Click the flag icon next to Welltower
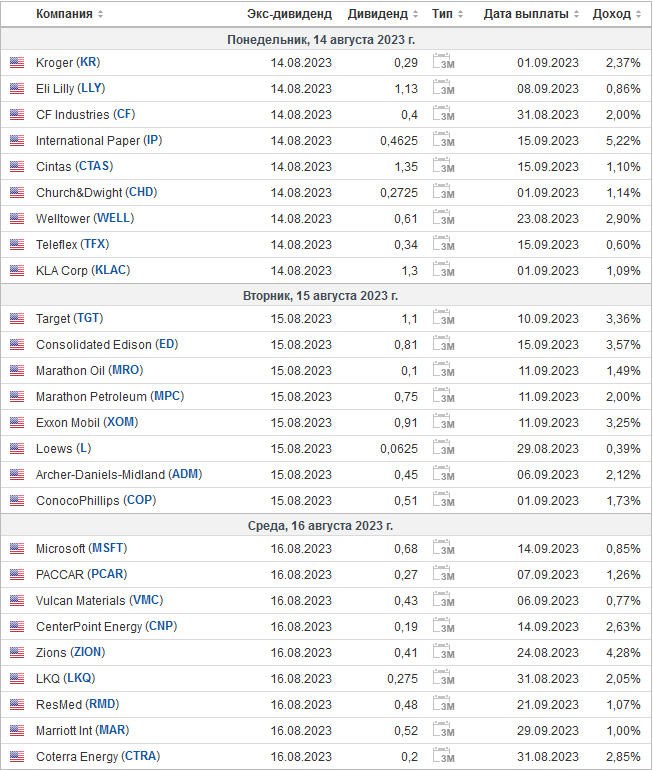653x770 pixels. (17, 218)
